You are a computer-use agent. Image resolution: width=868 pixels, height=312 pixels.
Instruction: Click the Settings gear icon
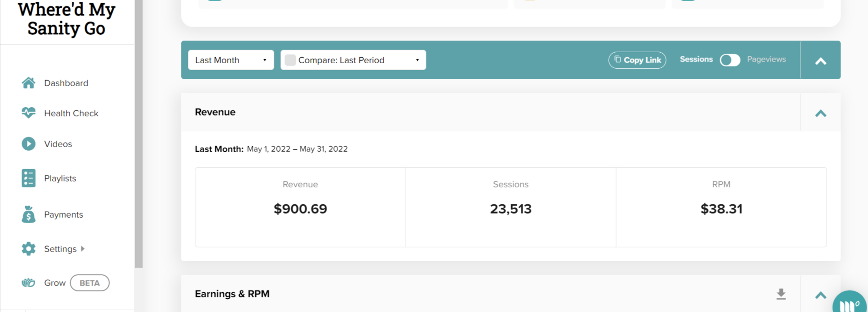tap(28, 249)
